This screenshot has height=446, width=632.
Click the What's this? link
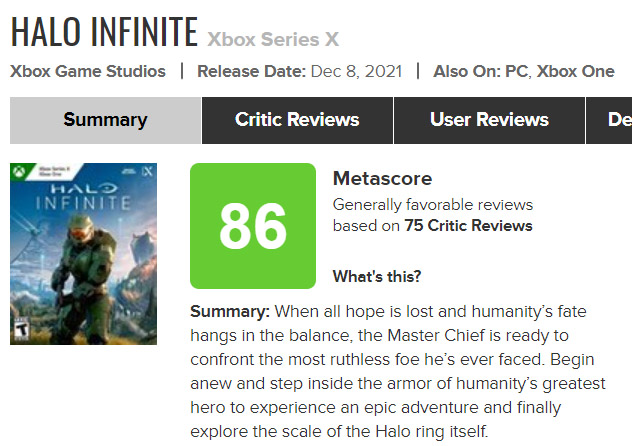click(x=377, y=276)
